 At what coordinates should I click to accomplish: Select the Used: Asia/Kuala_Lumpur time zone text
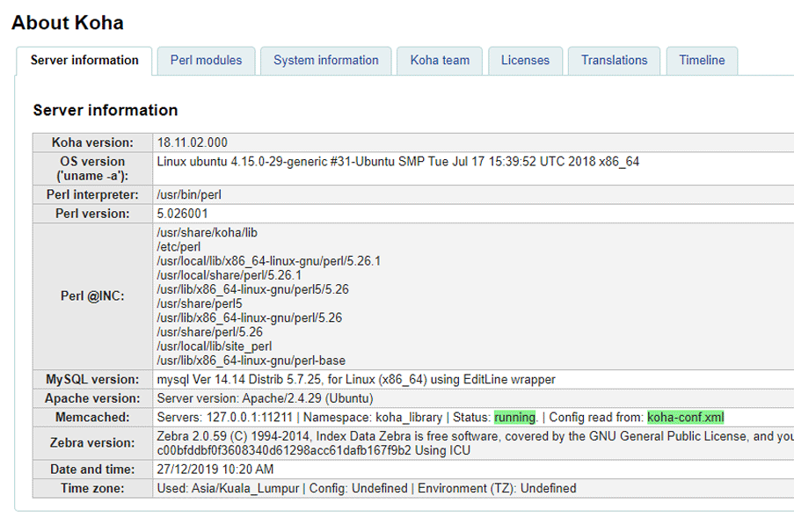click(228, 488)
